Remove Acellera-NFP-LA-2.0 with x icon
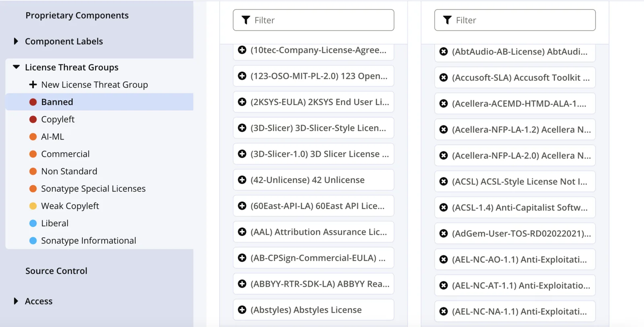This screenshot has height=327, width=644. [x=444, y=155]
